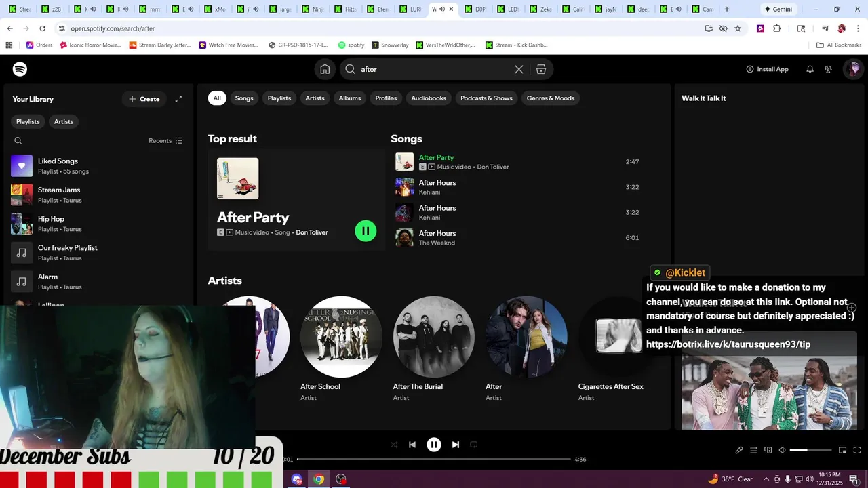Go to Spotify Home via house icon
This screenshot has height=488, width=868.
pyautogui.click(x=325, y=69)
